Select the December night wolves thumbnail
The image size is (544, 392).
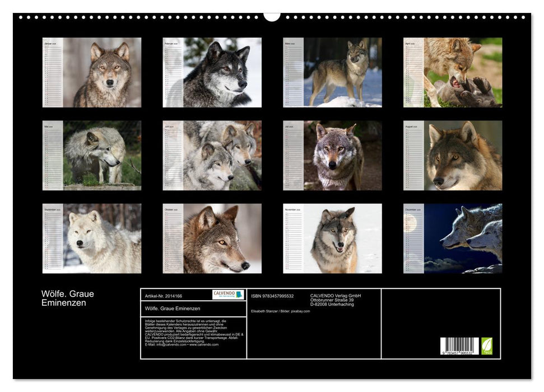point(453,239)
